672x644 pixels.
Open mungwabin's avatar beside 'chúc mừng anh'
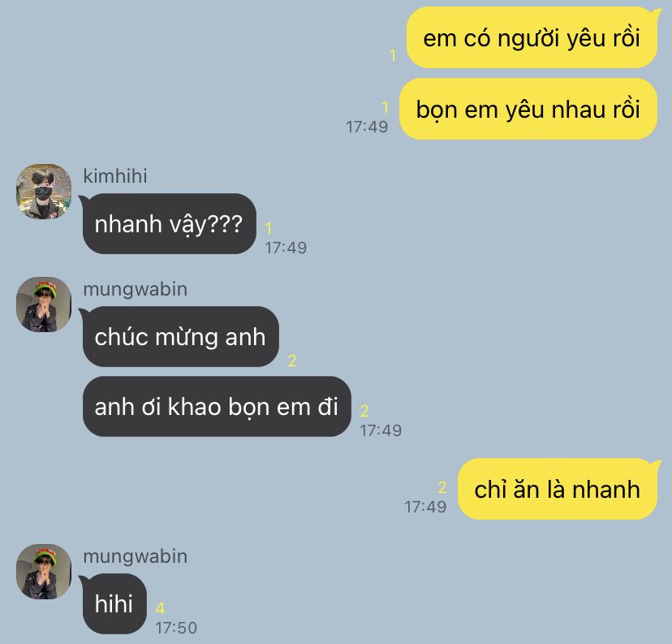point(44,304)
